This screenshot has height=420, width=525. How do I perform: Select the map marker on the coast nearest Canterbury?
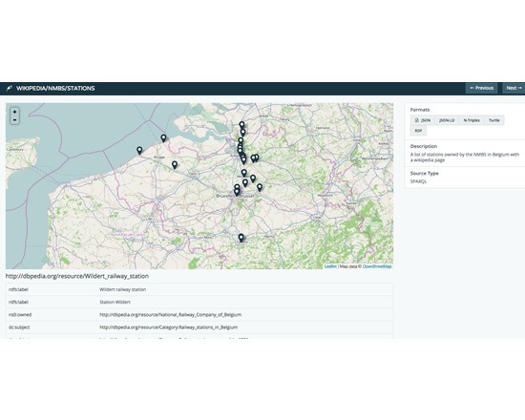tap(139, 151)
